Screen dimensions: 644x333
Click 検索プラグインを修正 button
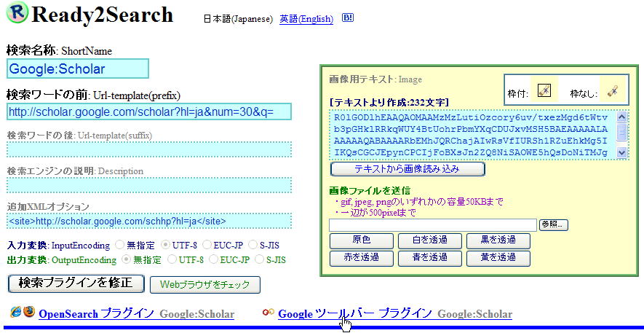[76, 283]
